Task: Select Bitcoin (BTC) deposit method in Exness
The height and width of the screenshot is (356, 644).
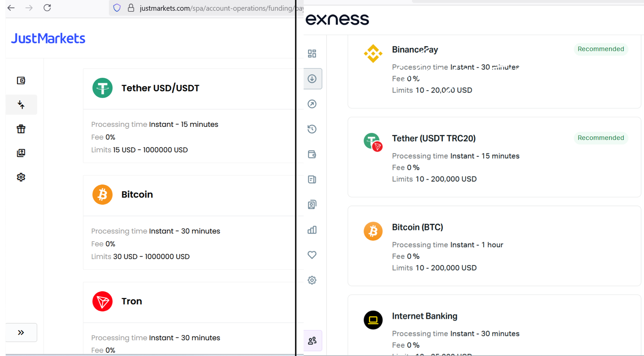Action: pyautogui.click(x=494, y=246)
